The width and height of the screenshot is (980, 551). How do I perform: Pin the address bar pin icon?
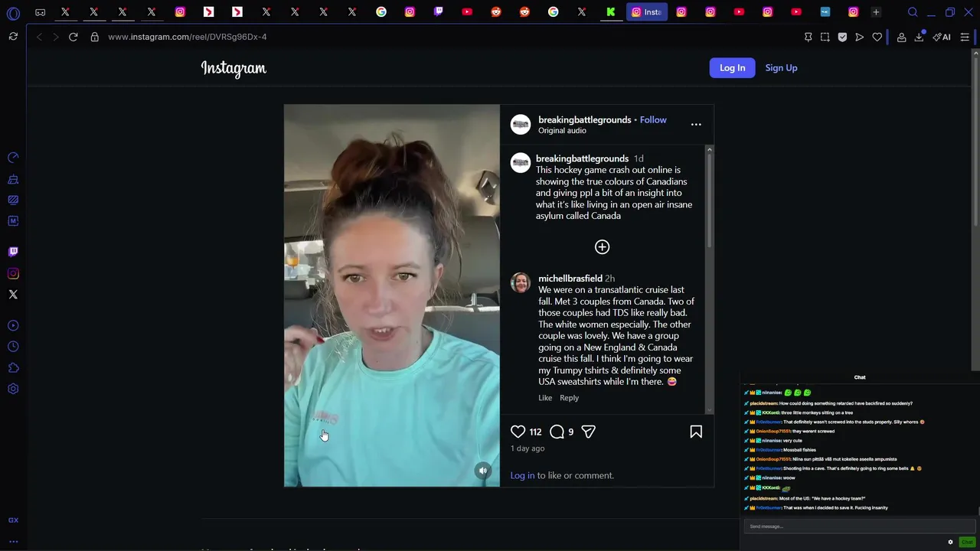(x=808, y=37)
